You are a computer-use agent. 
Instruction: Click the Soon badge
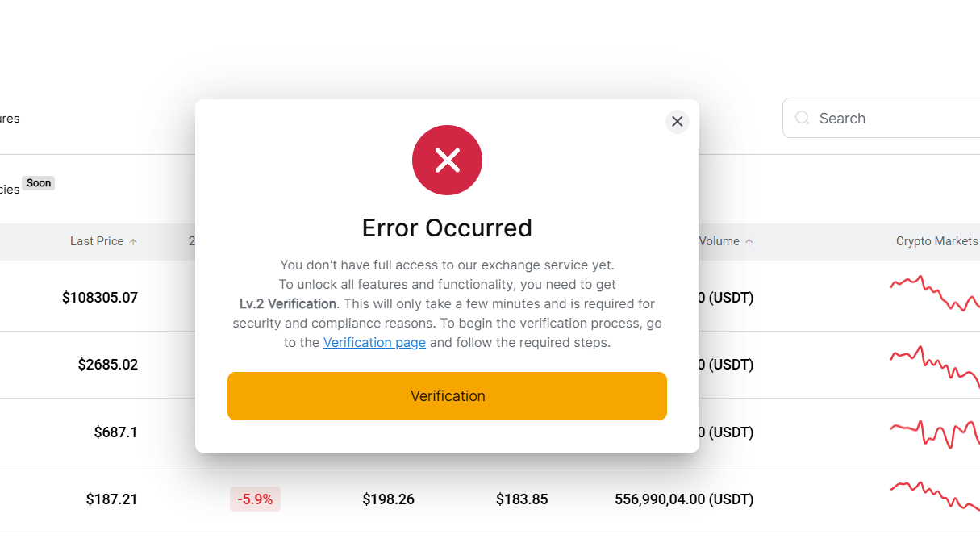tap(39, 183)
